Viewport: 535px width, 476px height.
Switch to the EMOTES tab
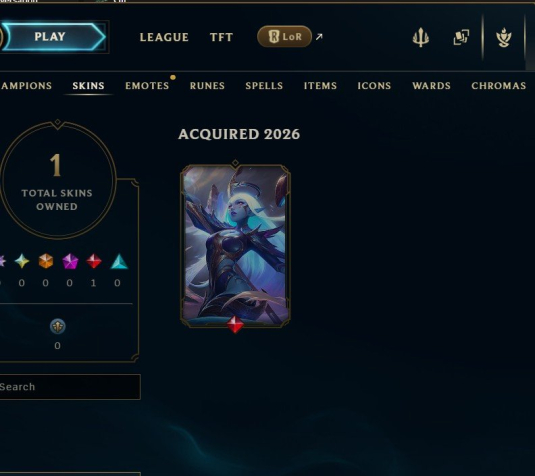click(147, 86)
